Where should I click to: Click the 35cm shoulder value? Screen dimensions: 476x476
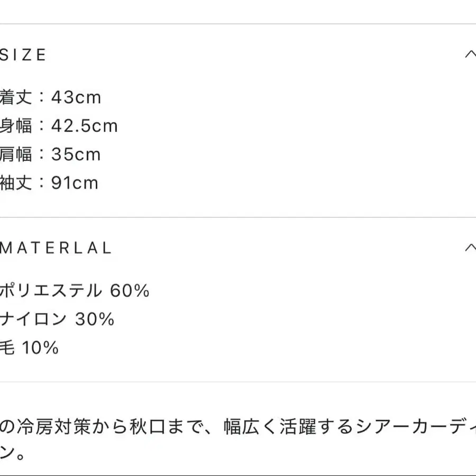click(76, 154)
